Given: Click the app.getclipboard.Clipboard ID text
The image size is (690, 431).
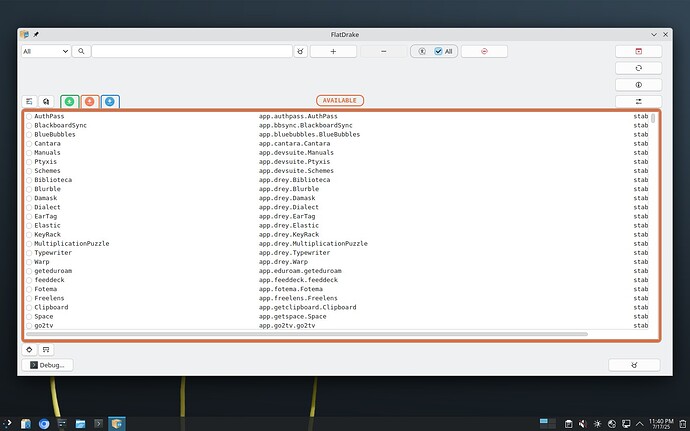Looking at the screenshot, I should click(308, 307).
